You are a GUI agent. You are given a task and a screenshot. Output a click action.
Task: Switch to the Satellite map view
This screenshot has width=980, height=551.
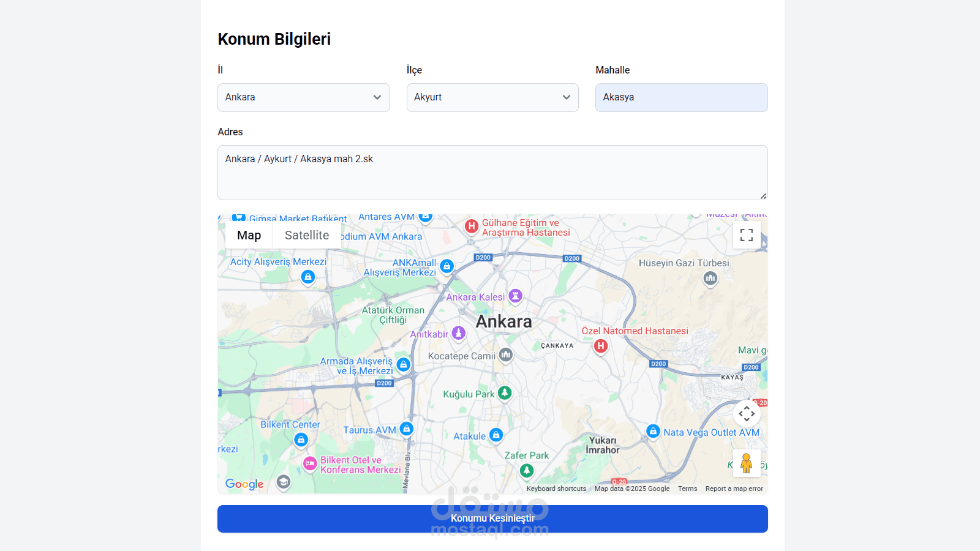[x=307, y=235]
